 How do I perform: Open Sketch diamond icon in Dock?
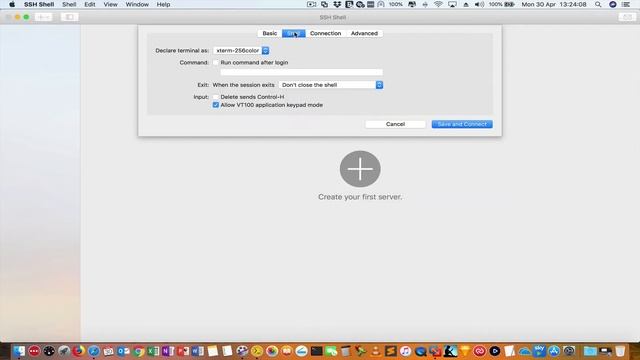click(x=465, y=351)
